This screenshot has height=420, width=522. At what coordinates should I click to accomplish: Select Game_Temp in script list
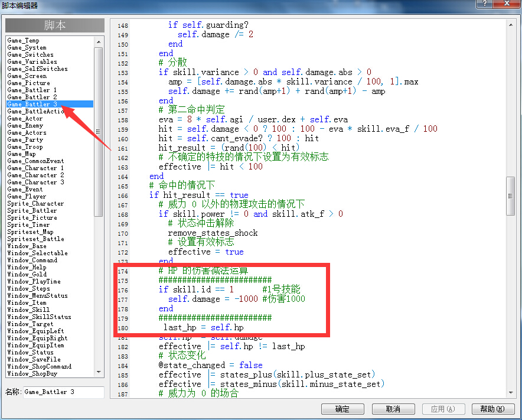(23, 40)
